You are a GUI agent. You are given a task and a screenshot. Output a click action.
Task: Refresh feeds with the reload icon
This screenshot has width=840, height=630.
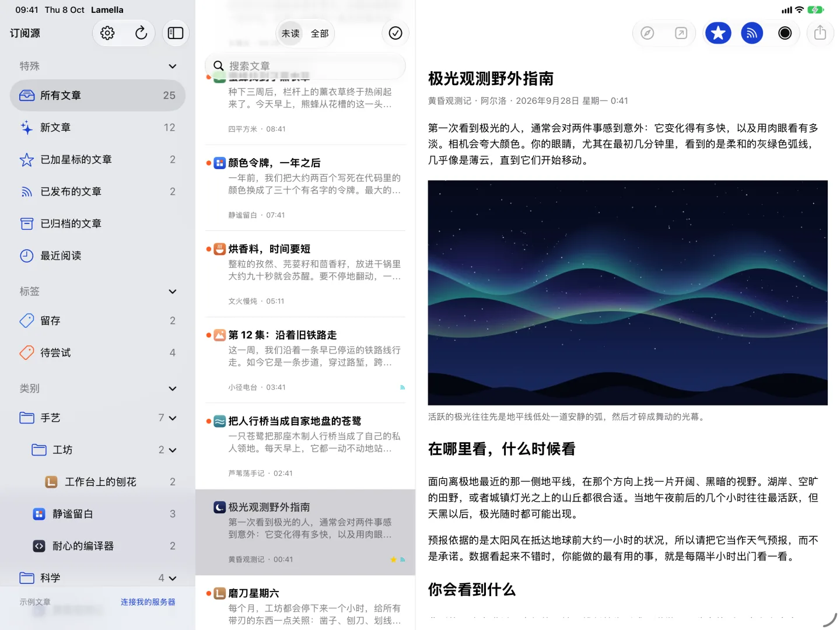click(x=141, y=33)
